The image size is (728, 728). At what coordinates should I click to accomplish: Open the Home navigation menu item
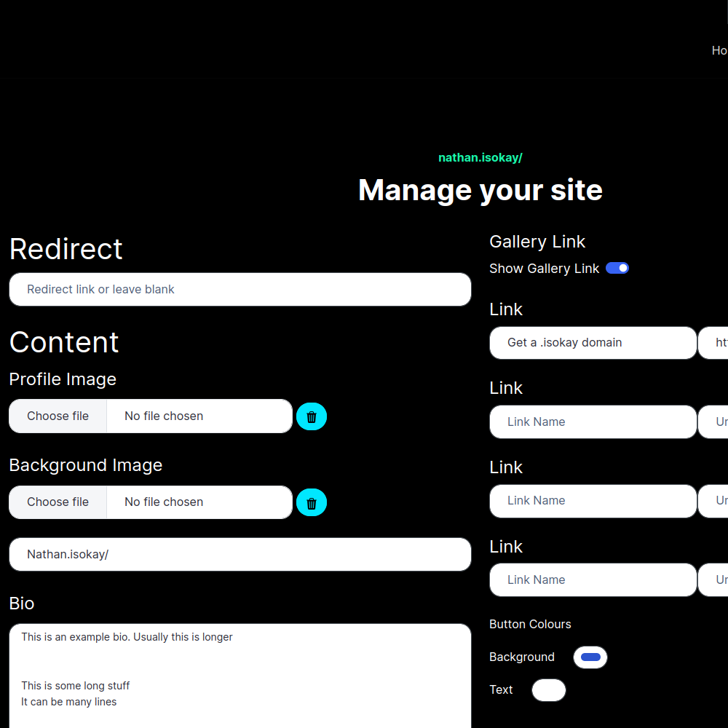coord(719,50)
